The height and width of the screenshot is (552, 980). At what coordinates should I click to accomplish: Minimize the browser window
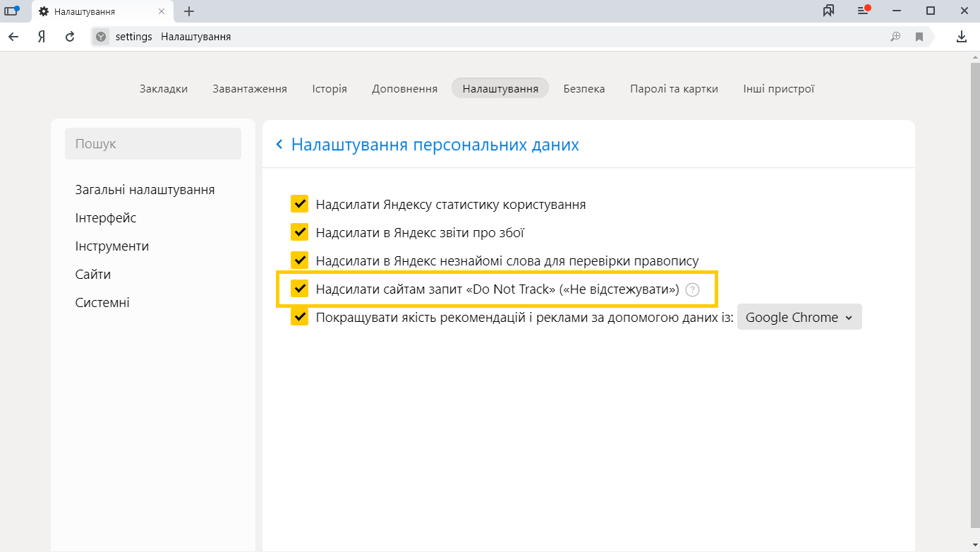[x=897, y=11]
